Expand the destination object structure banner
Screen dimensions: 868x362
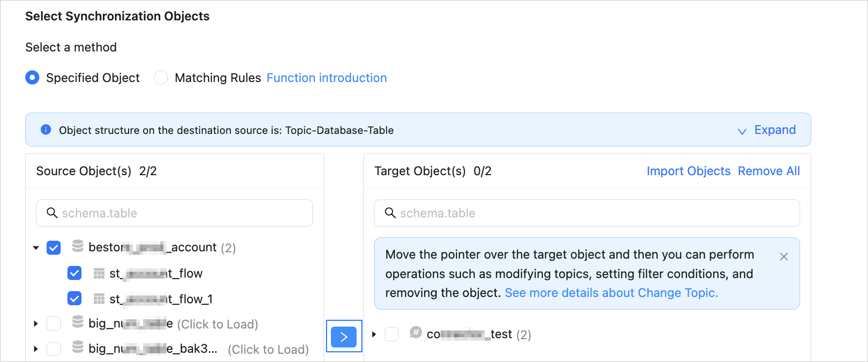tap(767, 130)
